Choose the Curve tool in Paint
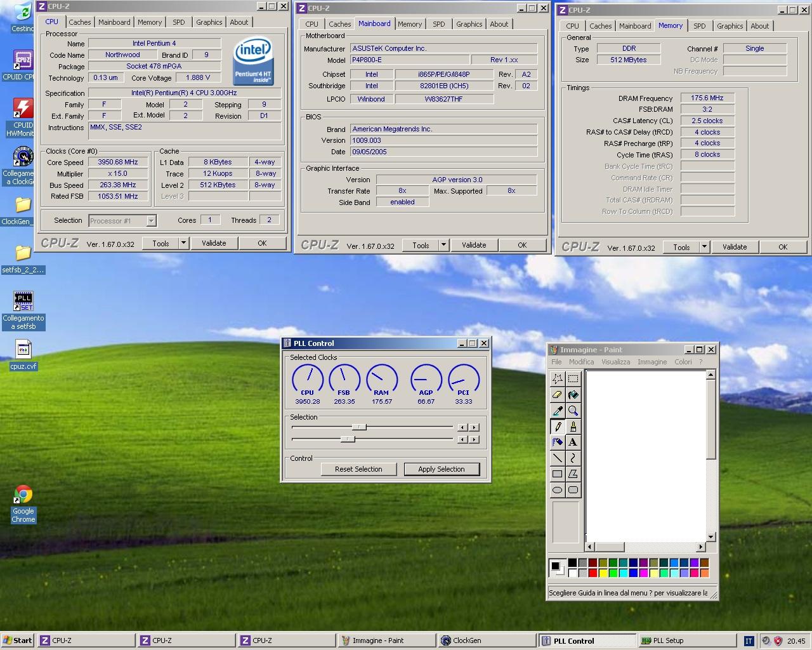 [573, 458]
